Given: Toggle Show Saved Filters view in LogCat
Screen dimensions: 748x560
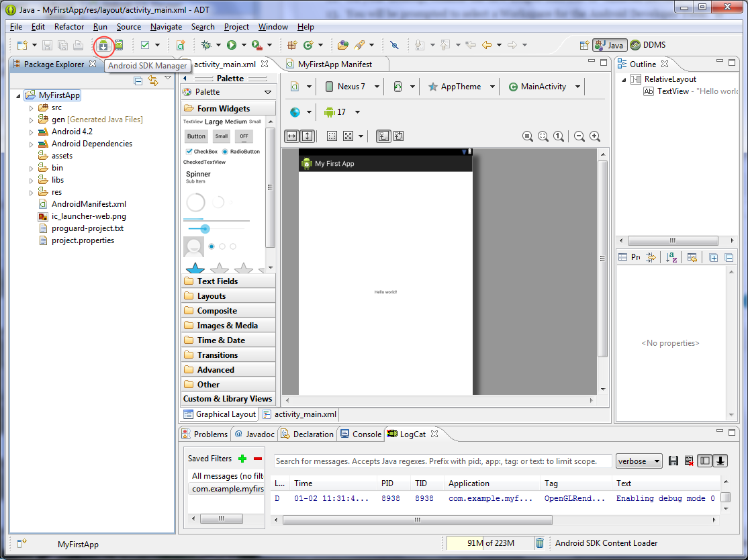Looking at the screenshot, I should click(704, 461).
